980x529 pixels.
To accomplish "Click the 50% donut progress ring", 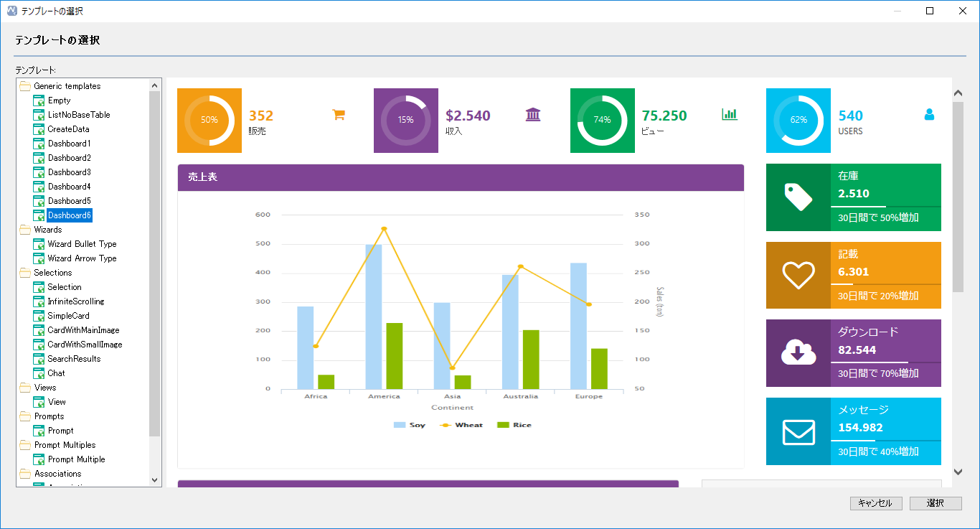I will pyautogui.click(x=209, y=121).
